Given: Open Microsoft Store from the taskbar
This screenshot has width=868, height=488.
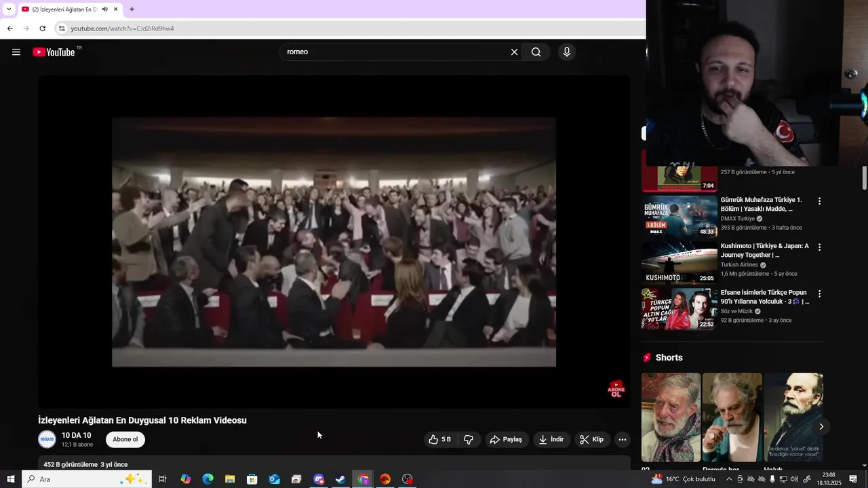Looking at the screenshot, I should pos(252,479).
